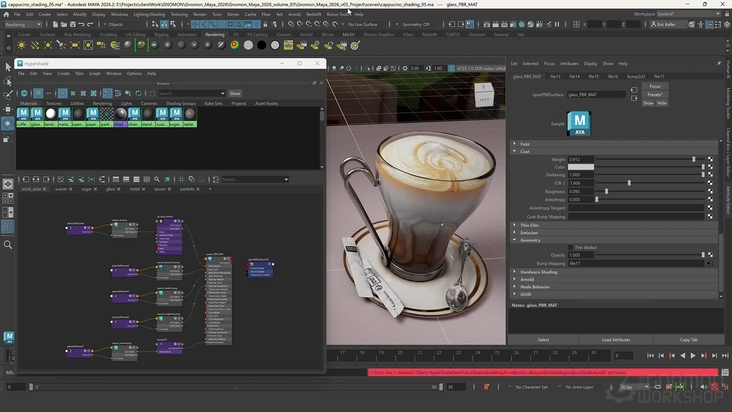Click the magnifier icon in left sidebar
The height and width of the screenshot is (412, 732).
8,244
